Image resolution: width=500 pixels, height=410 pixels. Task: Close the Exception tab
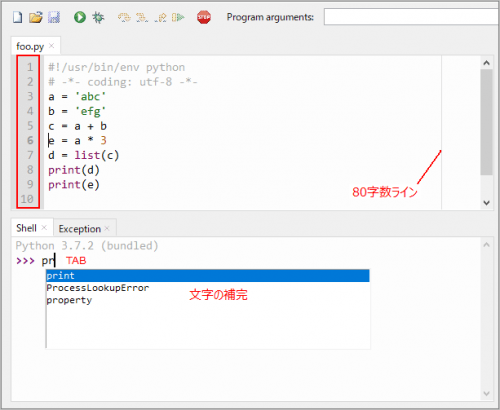click(x=107, y=228)
